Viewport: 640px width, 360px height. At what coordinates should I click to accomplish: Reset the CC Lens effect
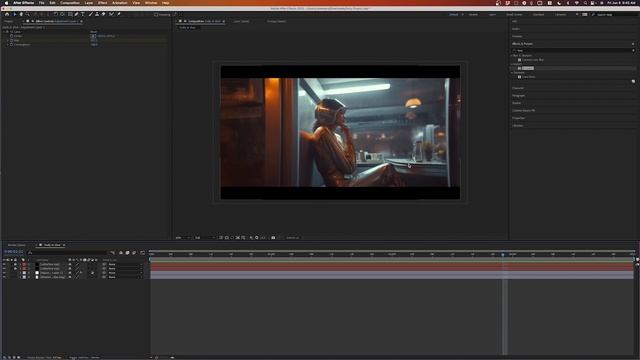point(93,32)
